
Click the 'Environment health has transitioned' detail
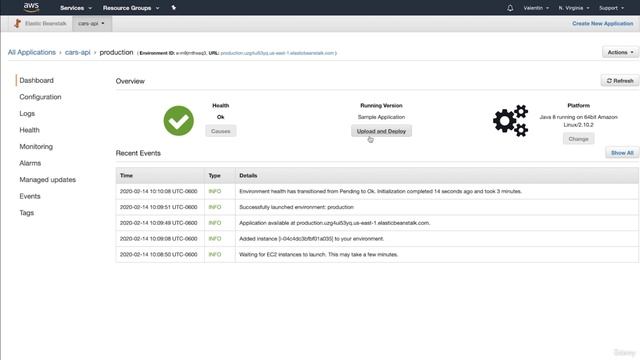(x=380, y=191)
